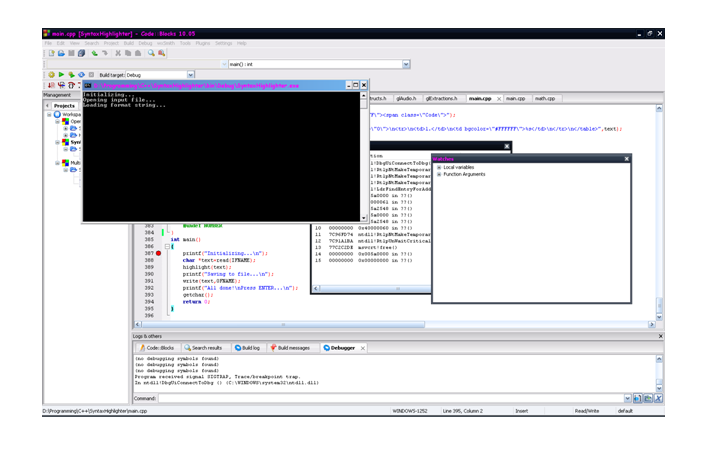Open the debugger Command history dropdown
This screenshot has width=720, height=450.
click(x=627, y=398)
